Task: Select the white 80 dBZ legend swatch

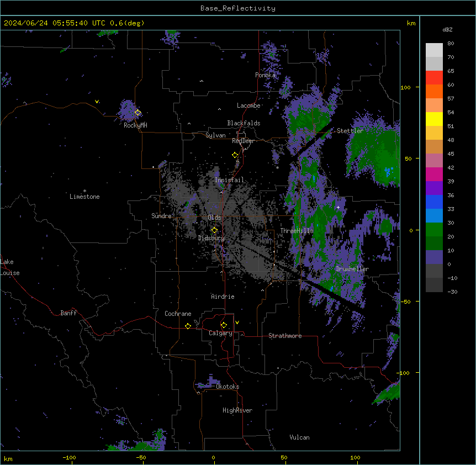Action: [x=434, y=50]
